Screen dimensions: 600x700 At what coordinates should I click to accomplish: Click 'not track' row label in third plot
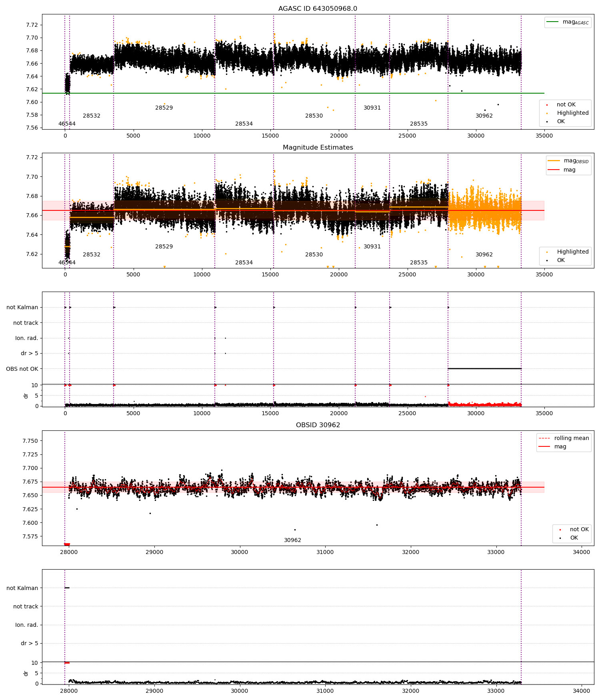pyautogui.click(x=26, y=323)
